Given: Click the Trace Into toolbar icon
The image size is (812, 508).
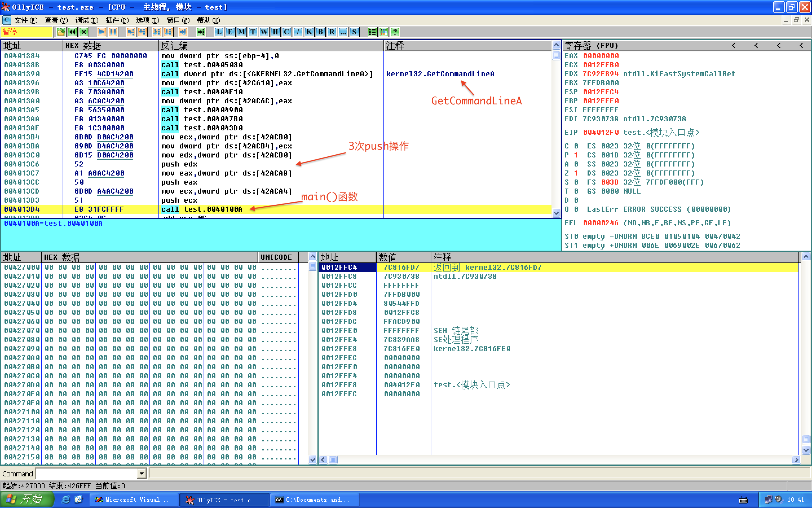Looking at the screenshot, I should point(157,32).
